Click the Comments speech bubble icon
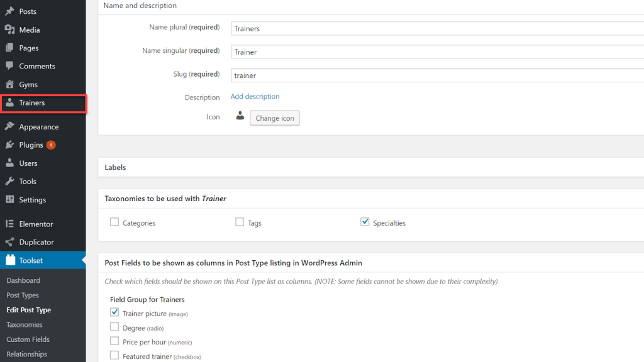 pos(9,66)
